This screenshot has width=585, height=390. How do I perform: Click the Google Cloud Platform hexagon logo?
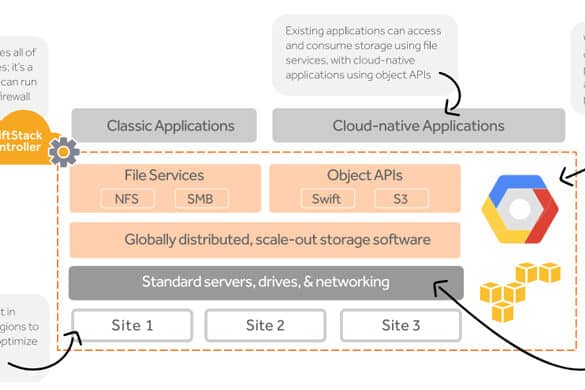pos(520,209)
